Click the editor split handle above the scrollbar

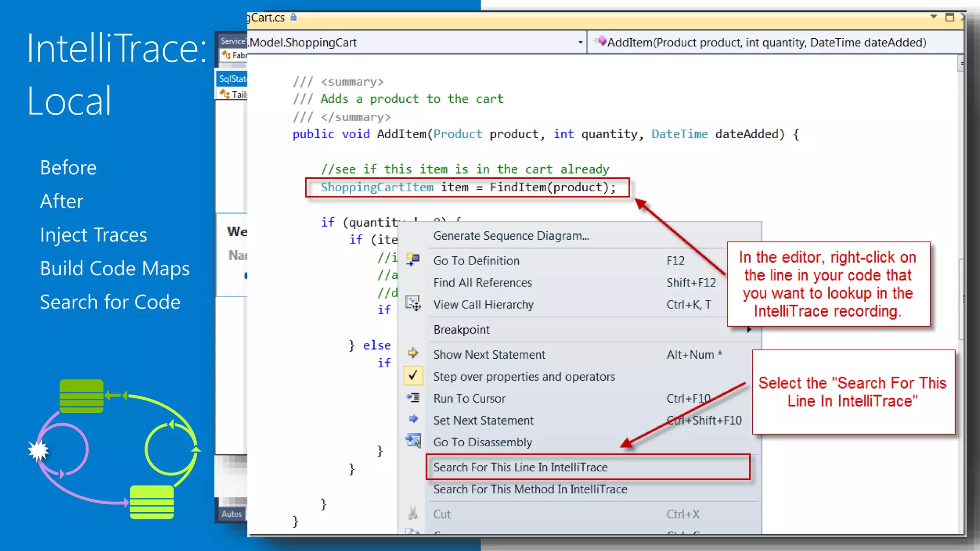coord(960,63)
